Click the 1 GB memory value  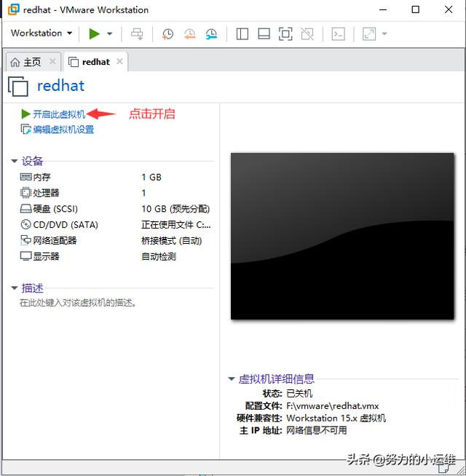pos(151,177)
